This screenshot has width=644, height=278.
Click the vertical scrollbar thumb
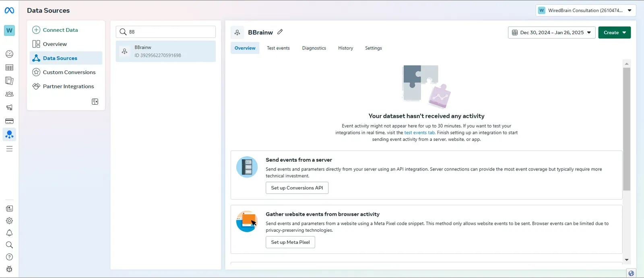click(627, 129)
